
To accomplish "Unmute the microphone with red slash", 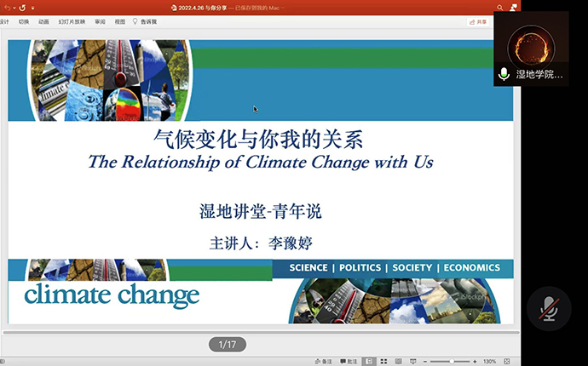I will point(548,309).
